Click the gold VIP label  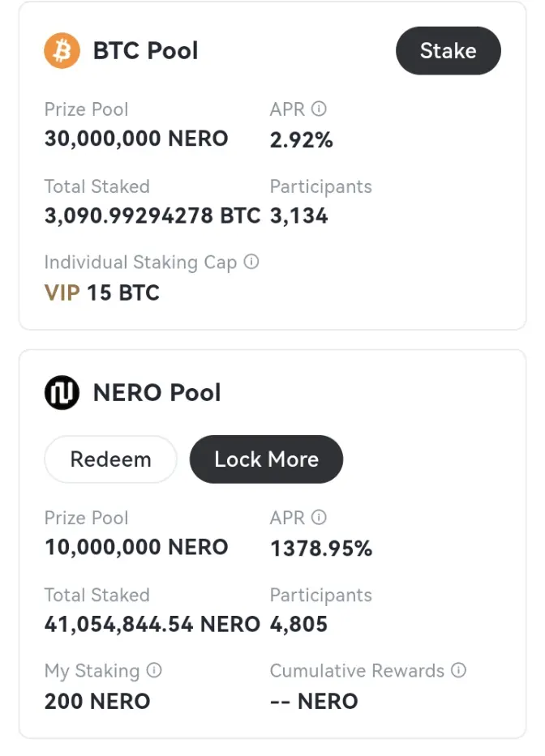tap(62, 293)
